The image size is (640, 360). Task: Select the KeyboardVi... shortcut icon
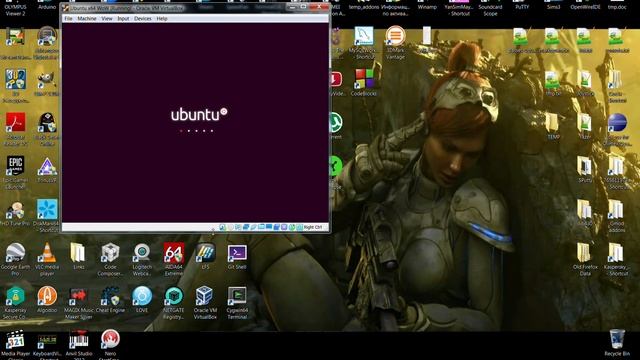(47, 340)
